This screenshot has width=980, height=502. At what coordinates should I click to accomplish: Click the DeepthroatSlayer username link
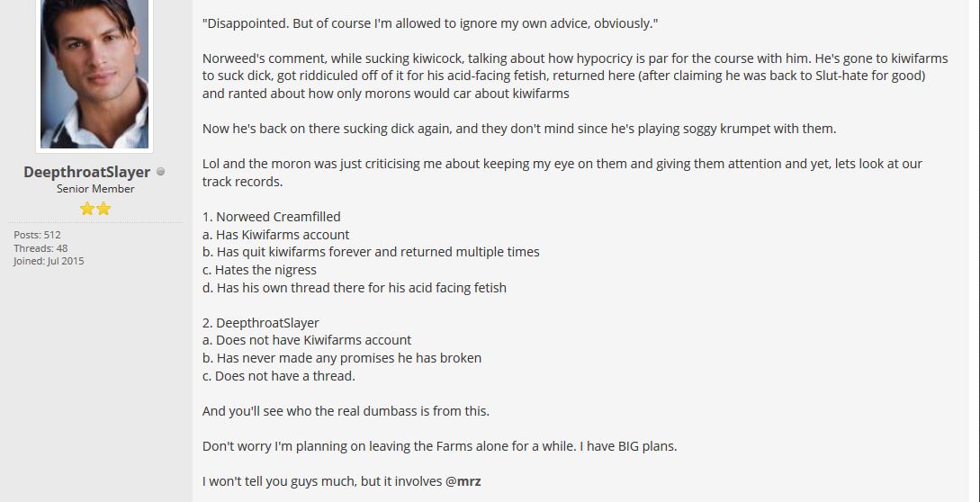(x=87, y=172)
